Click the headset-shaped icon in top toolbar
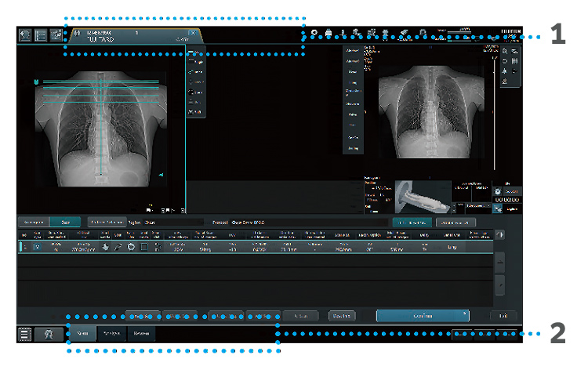The width and height of the screenshot is (588, 373). coord(423,34)
